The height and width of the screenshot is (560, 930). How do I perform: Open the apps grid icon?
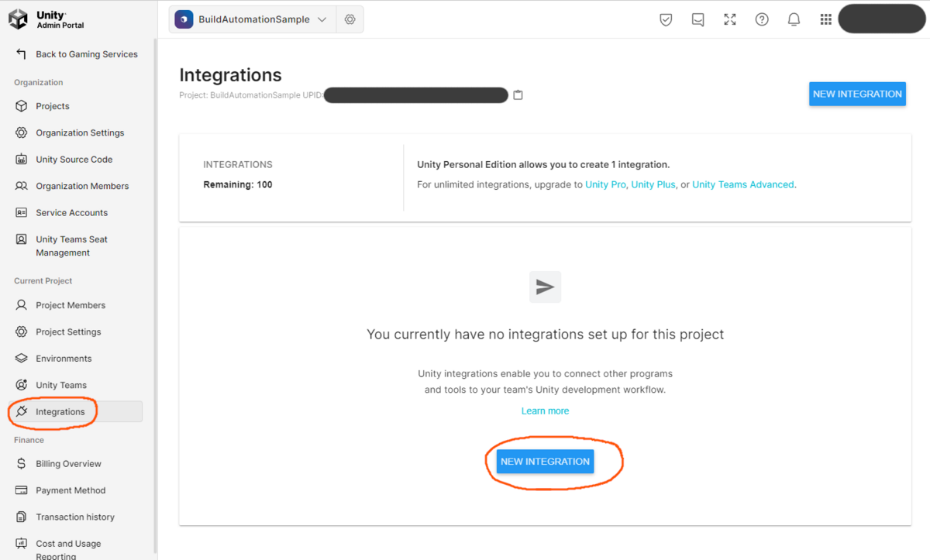(x=825, y=19)
